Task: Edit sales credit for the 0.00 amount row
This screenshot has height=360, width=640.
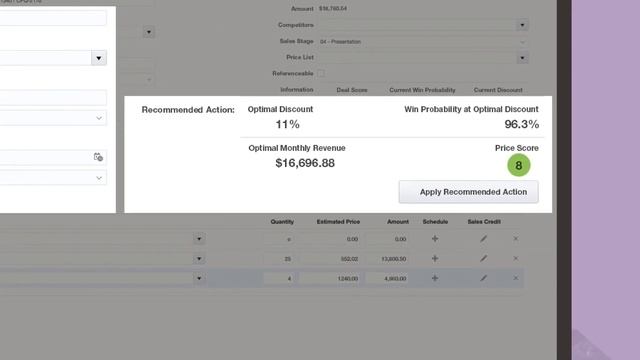Action: coord(484,238)
